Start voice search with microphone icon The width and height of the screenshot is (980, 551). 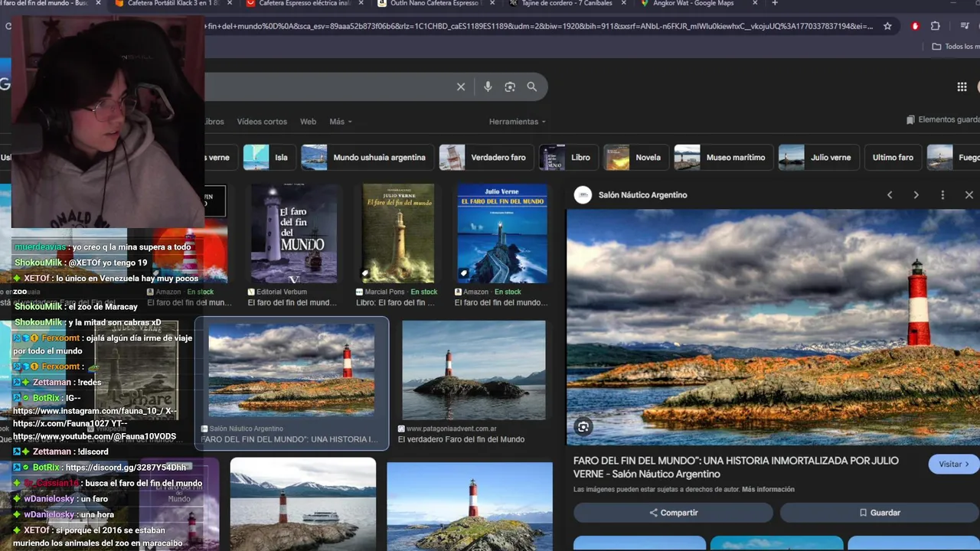pyautogui.click(x=488, y=87)
